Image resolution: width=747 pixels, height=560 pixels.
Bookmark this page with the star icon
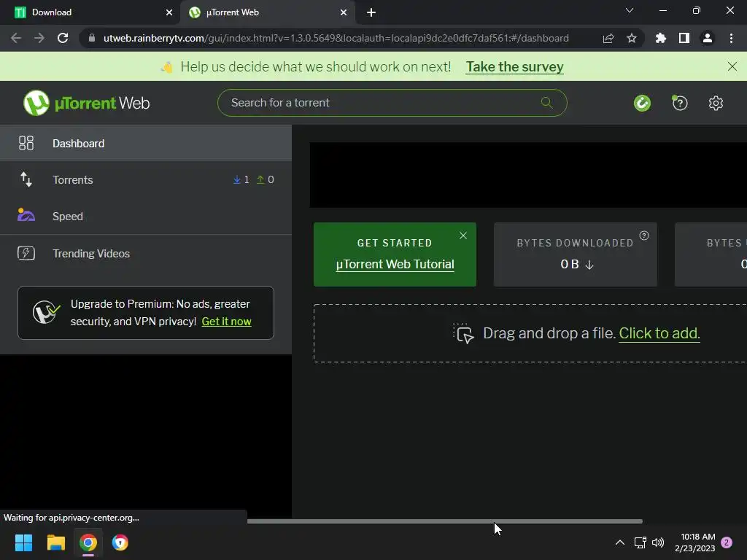631,38
